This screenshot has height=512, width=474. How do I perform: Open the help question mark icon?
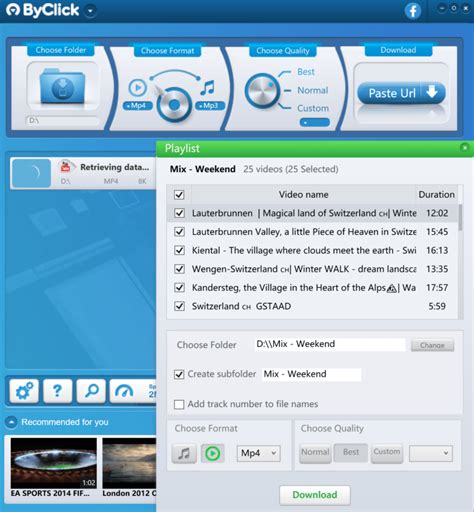(x=57, y=391)
